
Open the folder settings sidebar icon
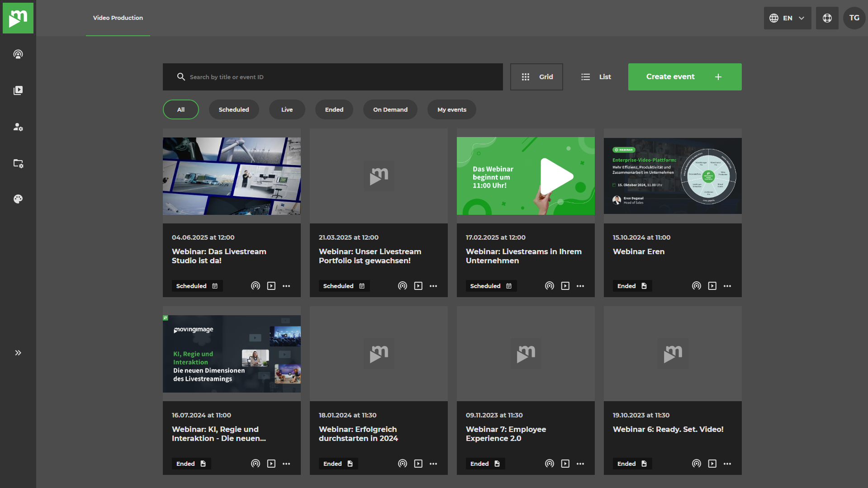[18, 163]
